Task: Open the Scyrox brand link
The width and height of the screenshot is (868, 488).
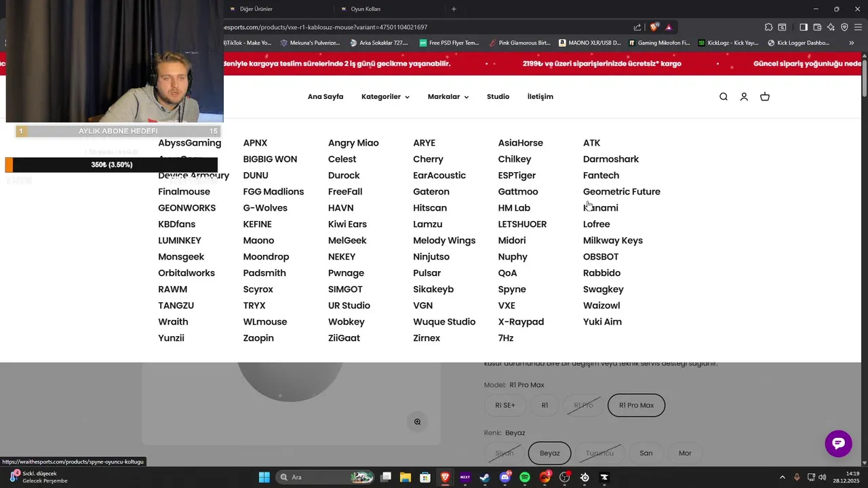Action: click(x=258, y=289)
